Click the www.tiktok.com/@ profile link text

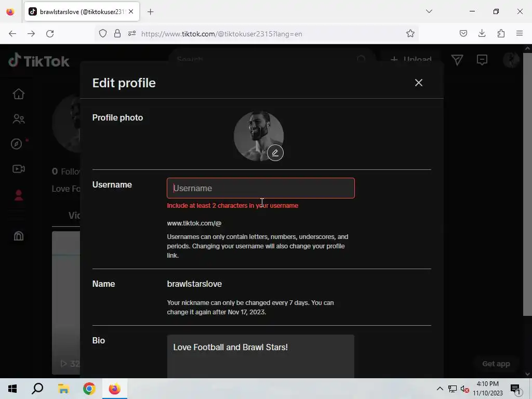[x=194, y=223]
